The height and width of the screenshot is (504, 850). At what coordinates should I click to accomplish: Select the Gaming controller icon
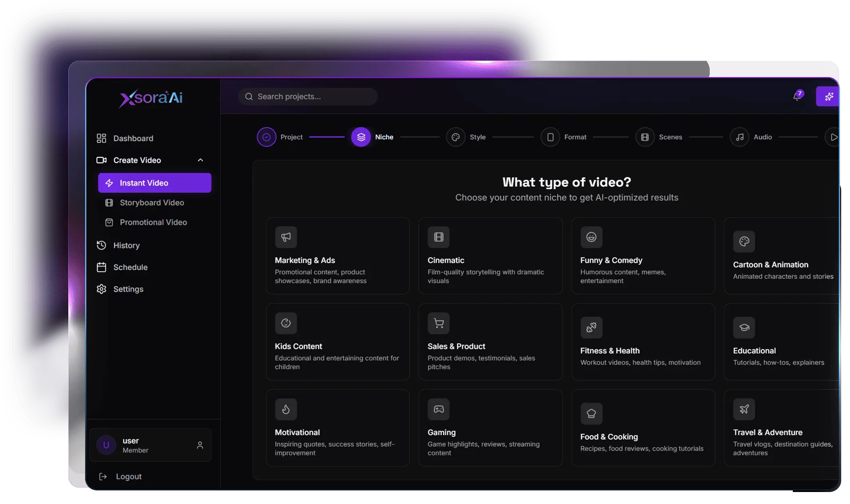tap(439, 409)
